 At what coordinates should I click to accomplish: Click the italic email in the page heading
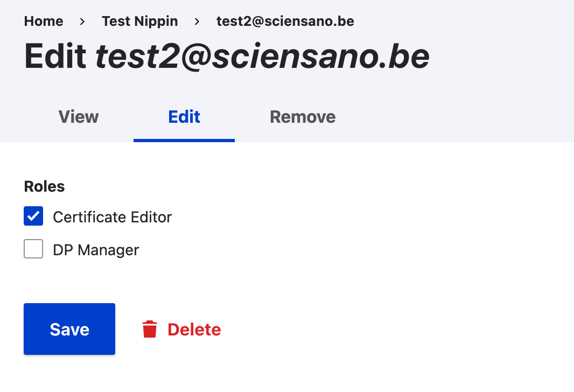coord(262,55)
